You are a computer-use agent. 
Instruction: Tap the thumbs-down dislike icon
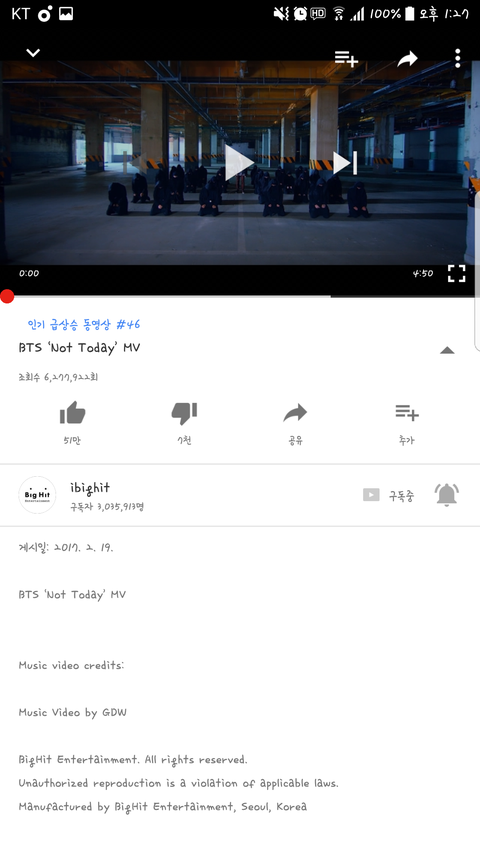[184, 414]
